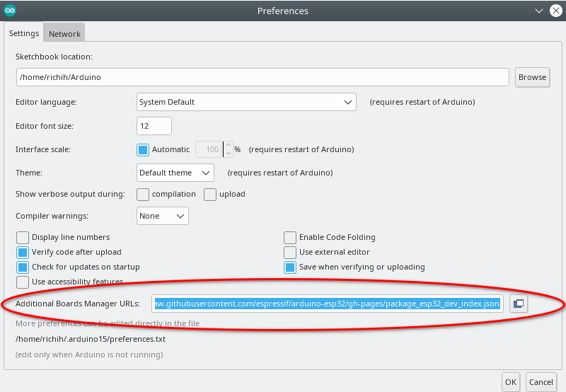Viewport: 566px width, 392px height.
Task: Decrease interface scale with down arrow
Action: pyautogui.click(x=228, y=154)
